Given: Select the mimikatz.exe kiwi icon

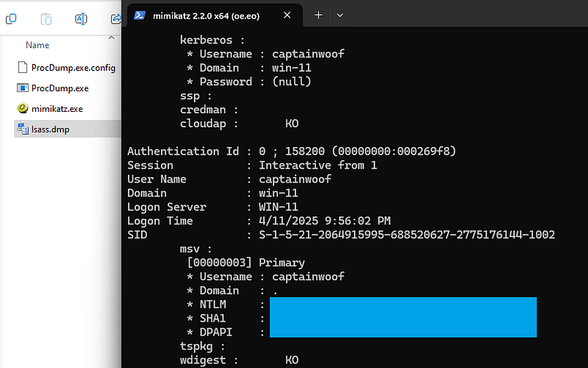Looking at the screenshot, I should pyautogui.click(x=22, y=108).
